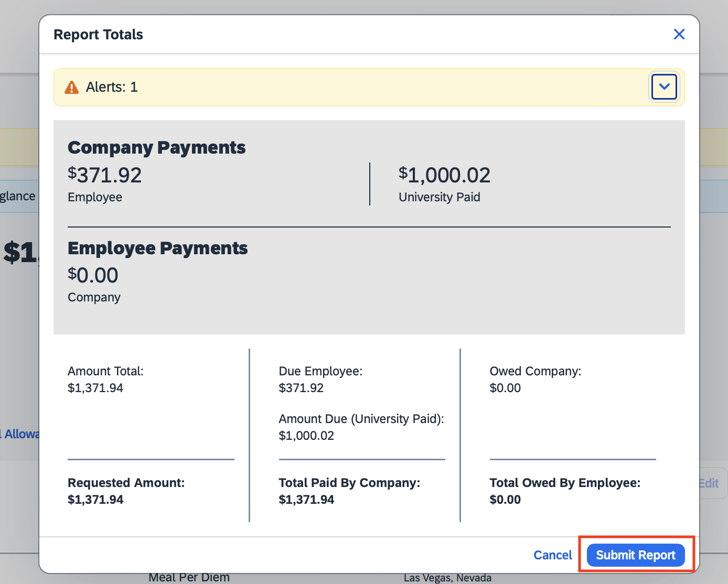Expand the Alerts banner chevron

pos(664,86)
